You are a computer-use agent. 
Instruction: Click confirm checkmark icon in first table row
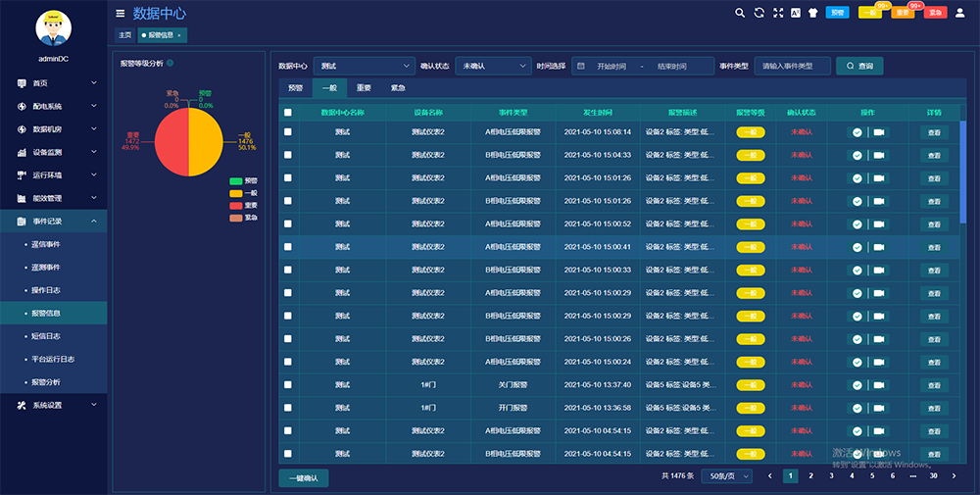click(857, 131)
